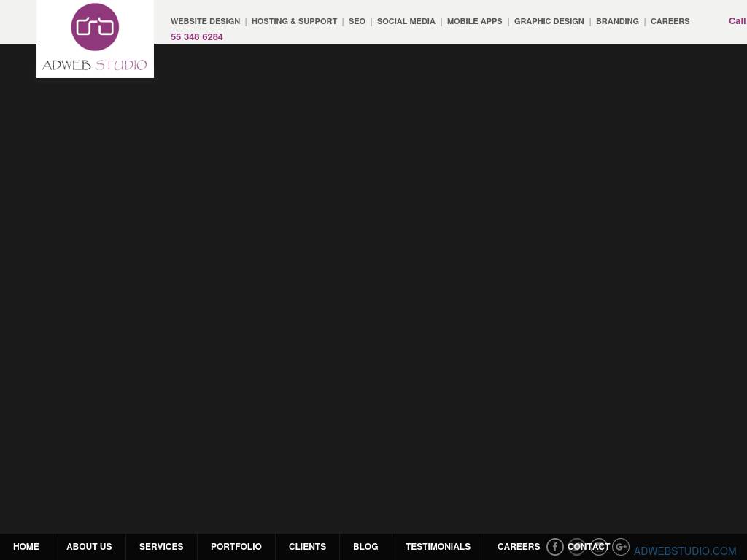Choose Graphic Design from the top menu
This screenshot has height=560, width=747.
549,21
